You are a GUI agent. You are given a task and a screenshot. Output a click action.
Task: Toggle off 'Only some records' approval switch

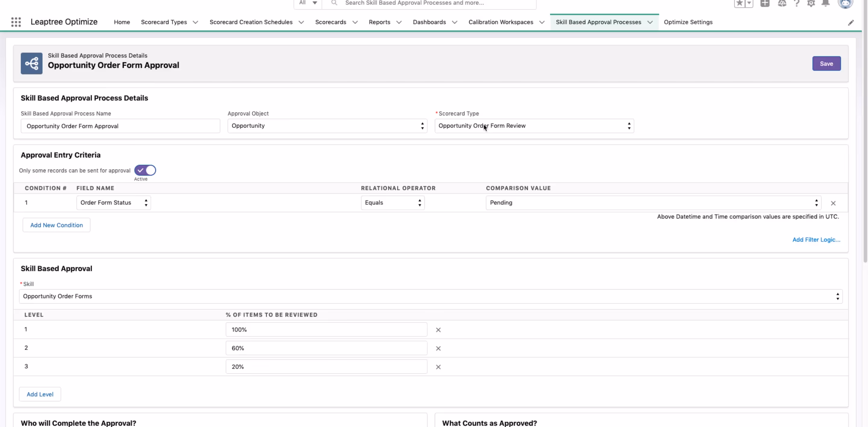pyautogui.click(x=145, y=170)
